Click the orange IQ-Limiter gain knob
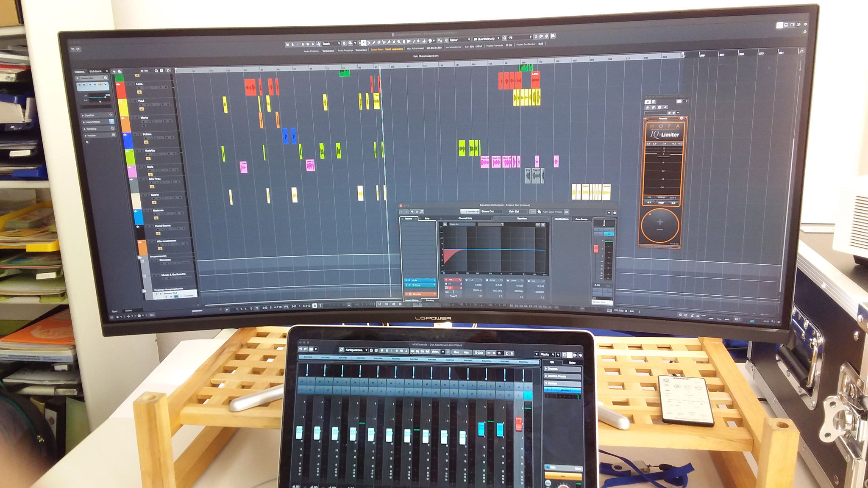 click(x=659, y=226)
